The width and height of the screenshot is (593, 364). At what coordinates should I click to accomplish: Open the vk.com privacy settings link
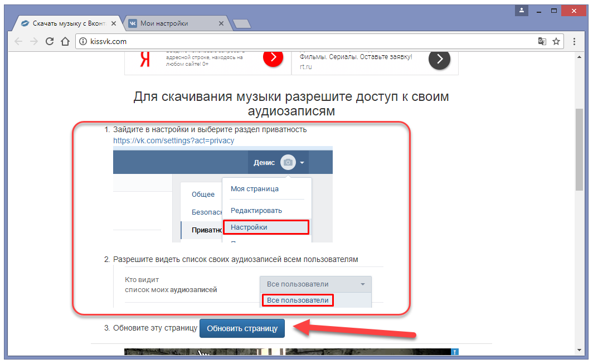(173, 140)
